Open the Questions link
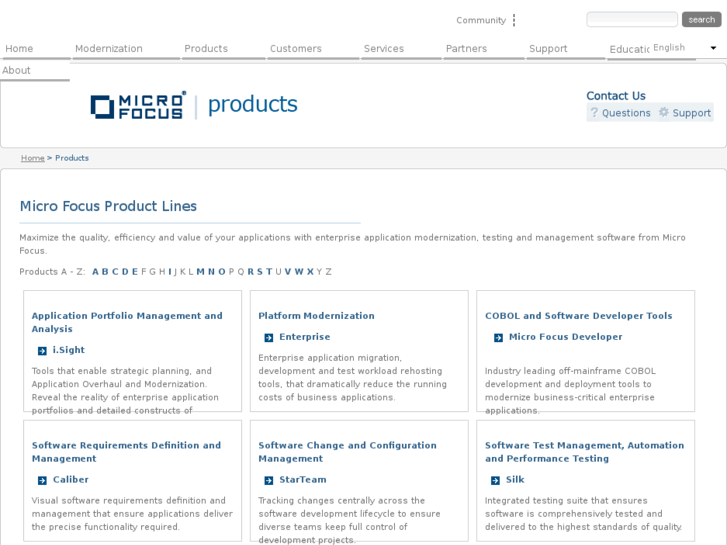This screenshot has width=727, height=545. click(x=626, y=113)
